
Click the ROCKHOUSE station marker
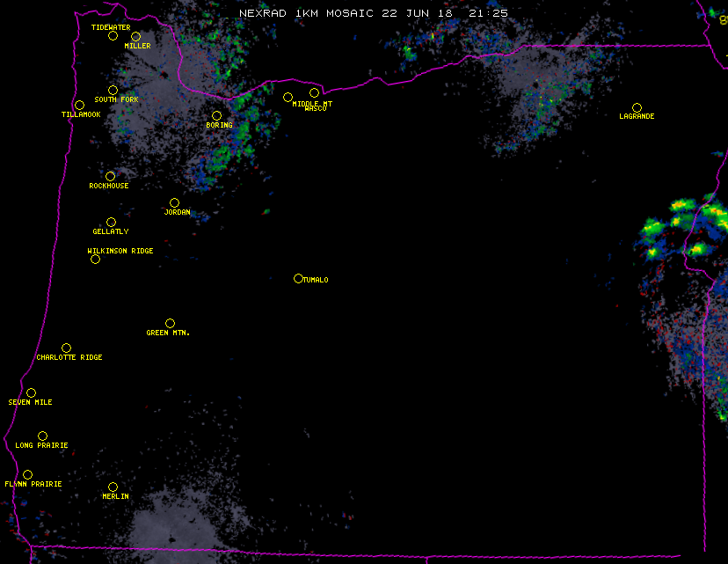coord(110,176)
